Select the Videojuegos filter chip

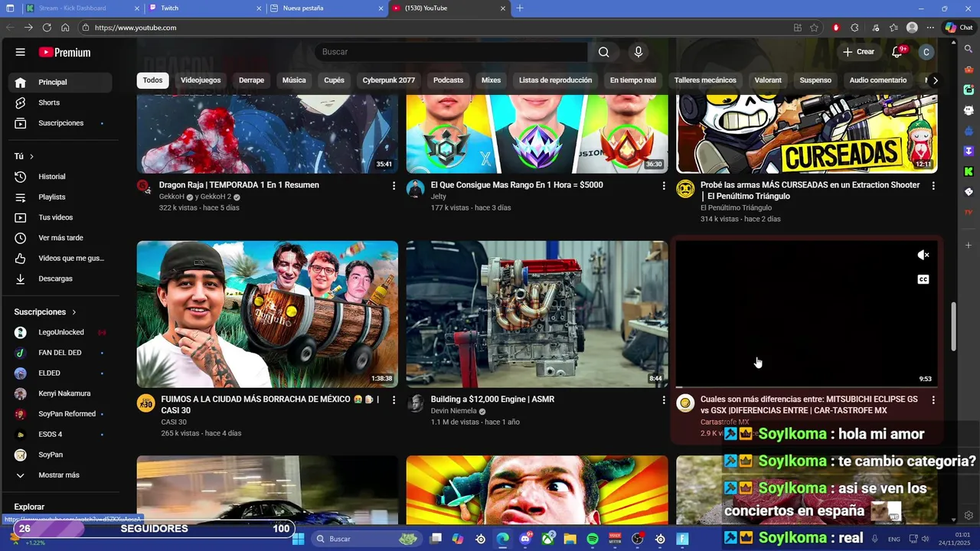click(201, 80)
